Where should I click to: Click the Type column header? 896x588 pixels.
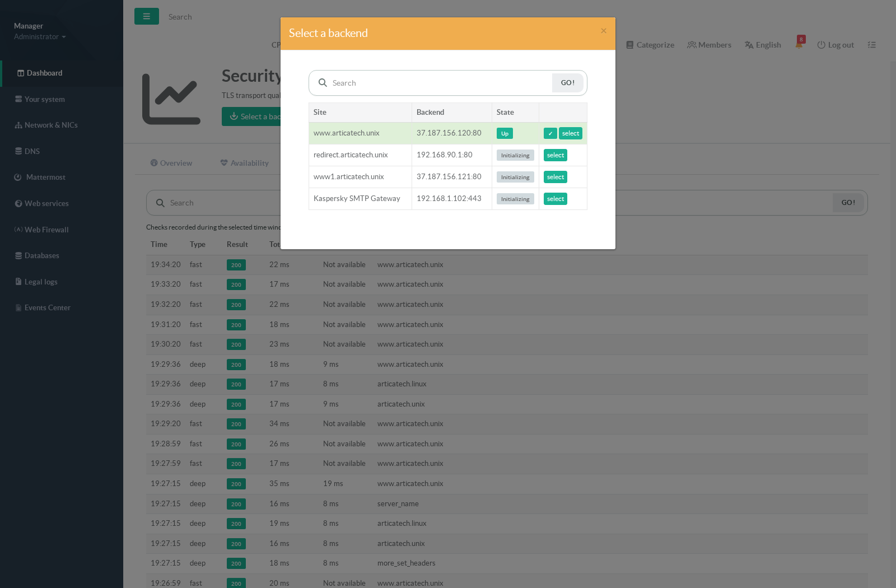click(x=198, y=244)
